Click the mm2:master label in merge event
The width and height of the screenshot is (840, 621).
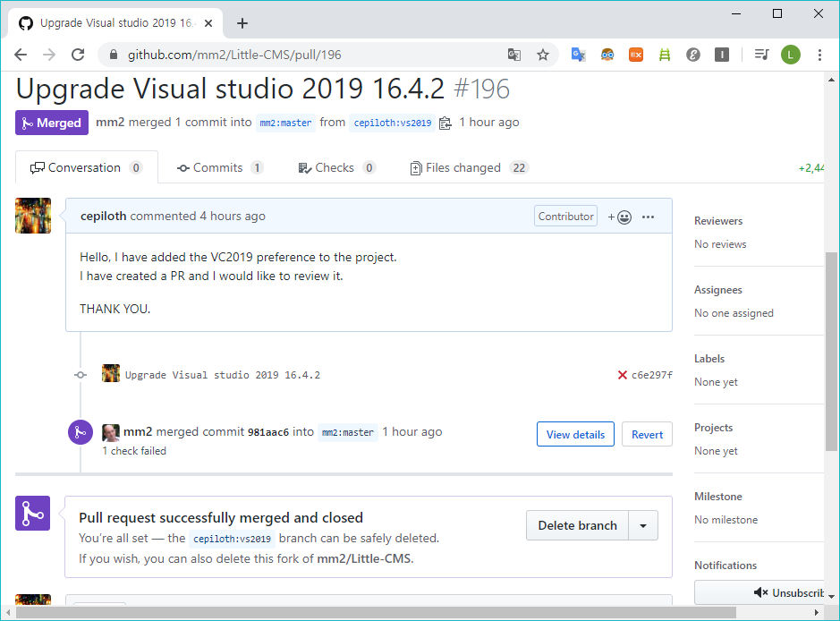click(348, 432)
